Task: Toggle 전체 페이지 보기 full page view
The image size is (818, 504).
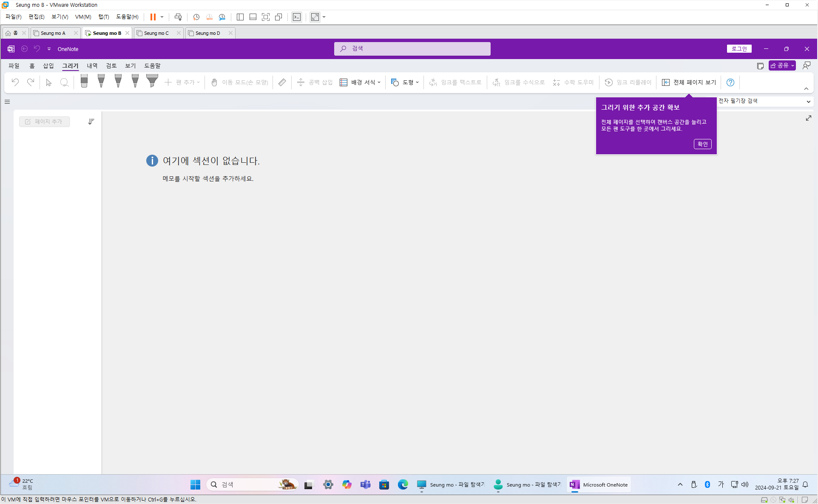Action: point(689,82)
